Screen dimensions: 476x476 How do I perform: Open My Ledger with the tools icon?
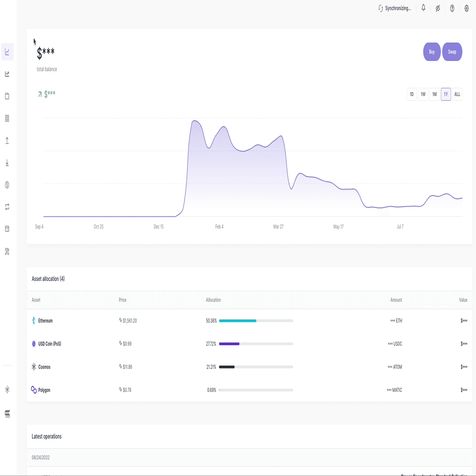tap(7, 251)
